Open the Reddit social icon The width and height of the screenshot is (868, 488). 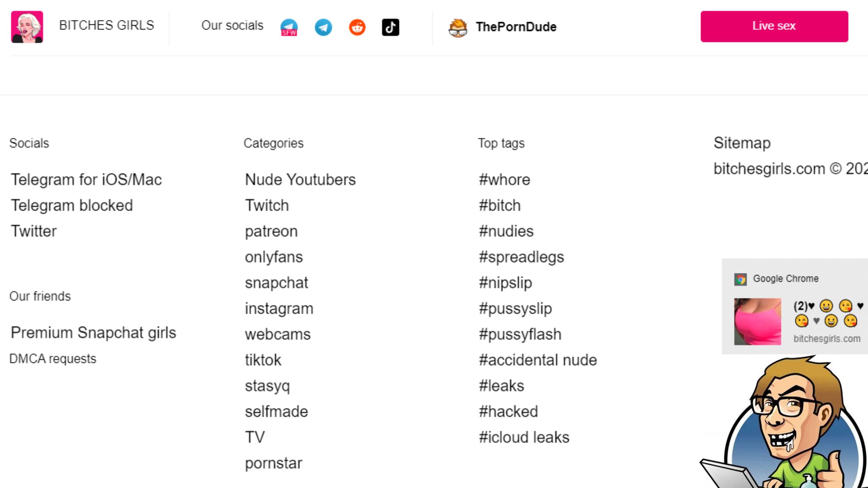[x=357, y=27]
